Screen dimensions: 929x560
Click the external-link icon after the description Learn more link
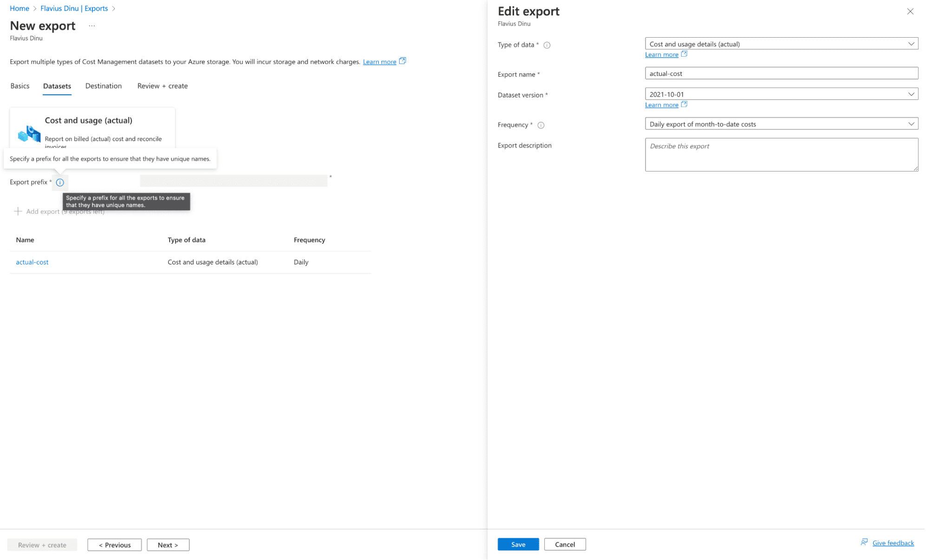[402, 61]
